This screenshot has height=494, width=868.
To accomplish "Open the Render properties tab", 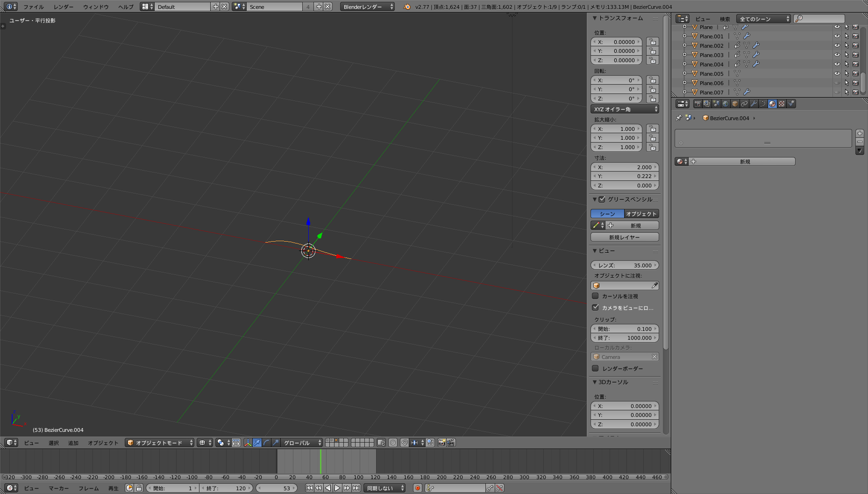I will (697, 104).
